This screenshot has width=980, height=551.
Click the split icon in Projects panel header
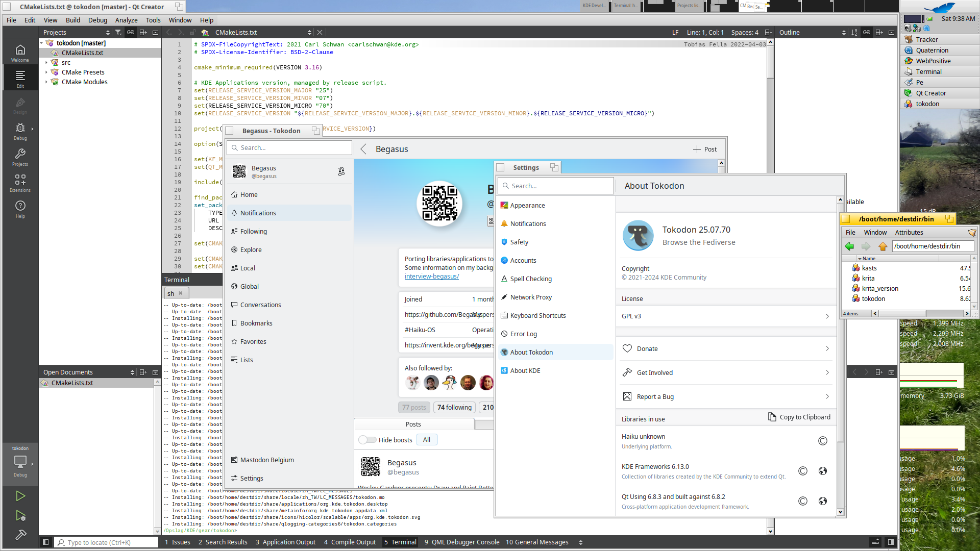coord(143,32)
